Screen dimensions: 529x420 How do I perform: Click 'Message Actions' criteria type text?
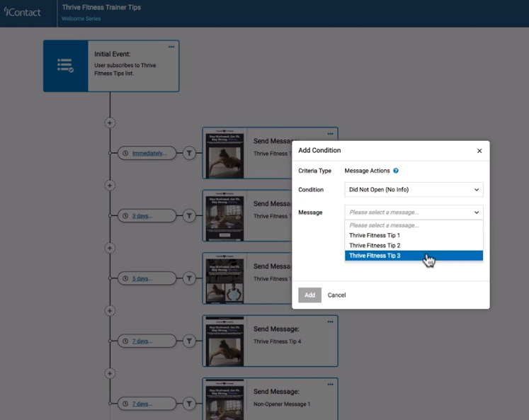[x=367, y=171]
